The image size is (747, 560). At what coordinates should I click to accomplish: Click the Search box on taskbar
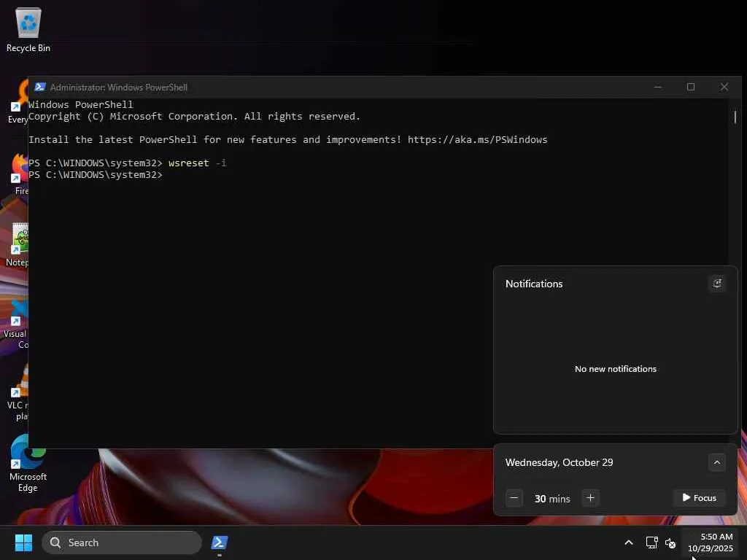pos(122,542)
